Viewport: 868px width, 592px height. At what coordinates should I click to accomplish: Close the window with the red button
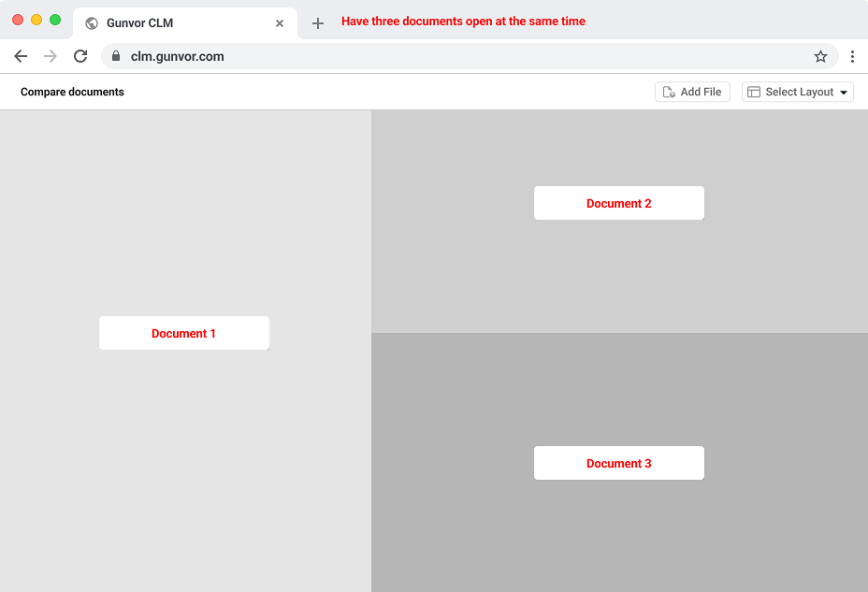click(x=18, y=20)
